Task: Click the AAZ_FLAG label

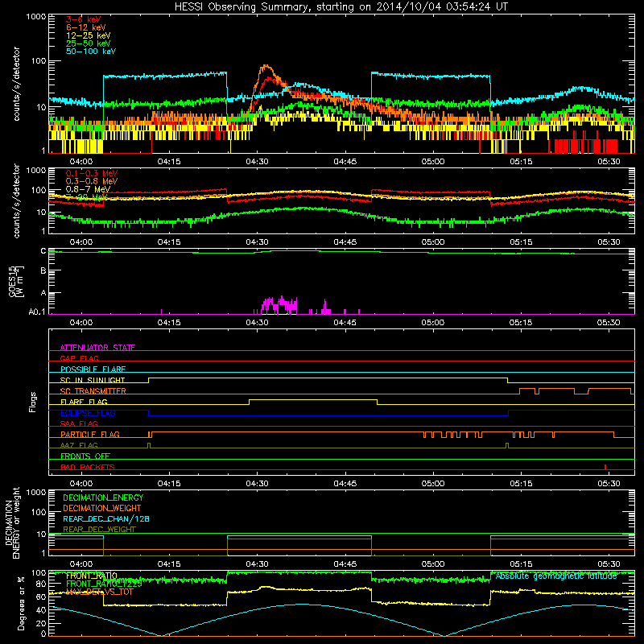Action: [79, 445]
